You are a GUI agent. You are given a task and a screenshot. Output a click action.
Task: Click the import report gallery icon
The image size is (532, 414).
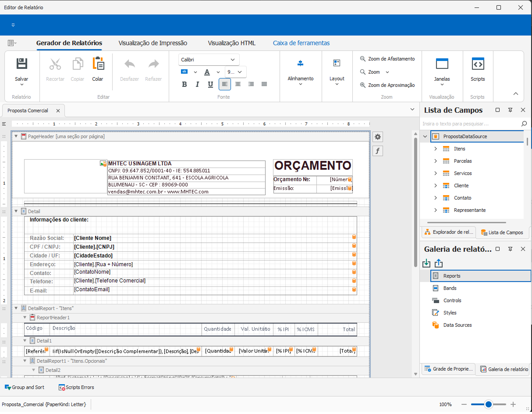click(426, 263)
